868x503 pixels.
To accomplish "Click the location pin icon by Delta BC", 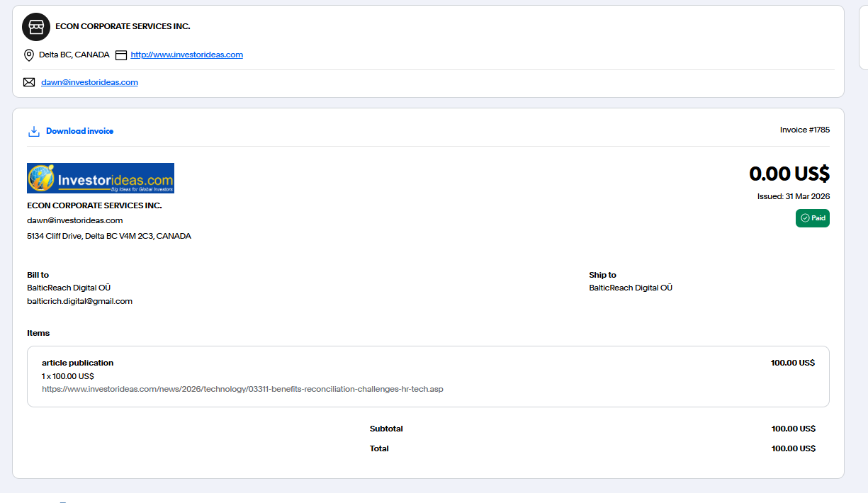I will [29, 55].
